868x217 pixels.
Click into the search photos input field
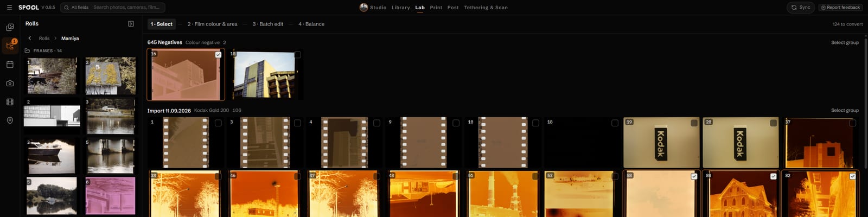coord(127,8)
